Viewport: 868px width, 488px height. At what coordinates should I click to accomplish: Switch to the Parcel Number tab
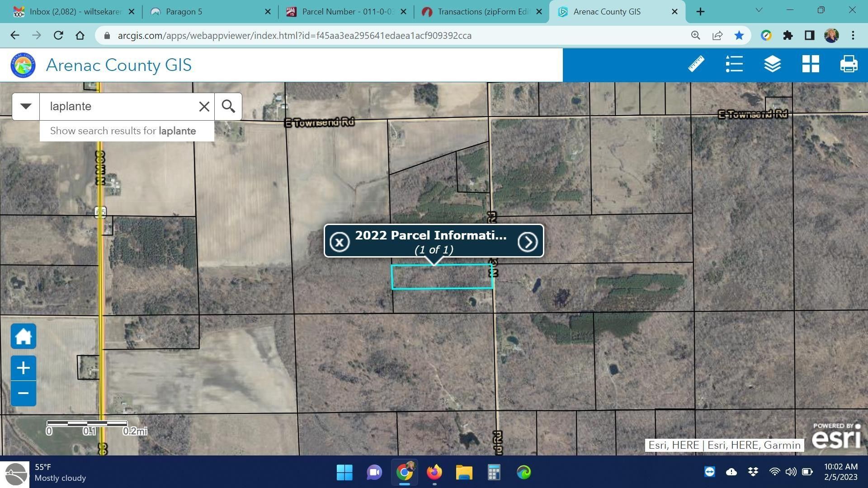(x=347, y=12)
